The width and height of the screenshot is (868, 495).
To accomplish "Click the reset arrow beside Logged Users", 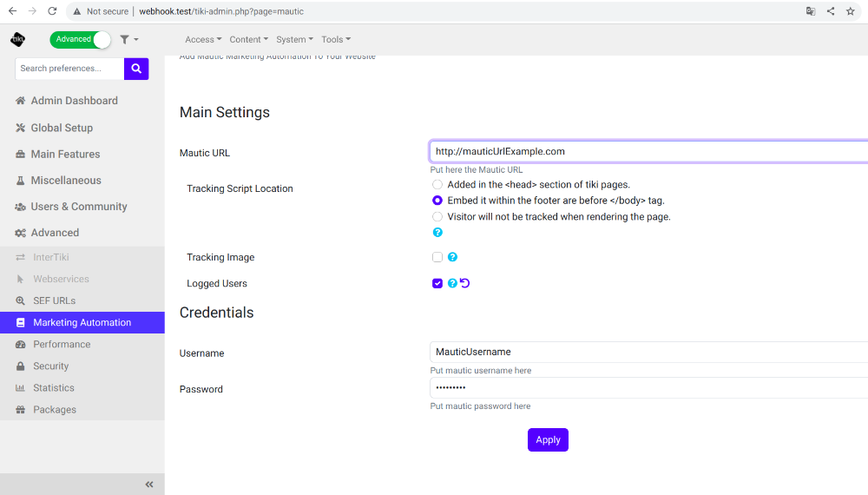I will pyautogui.click(x=464, y=283).
